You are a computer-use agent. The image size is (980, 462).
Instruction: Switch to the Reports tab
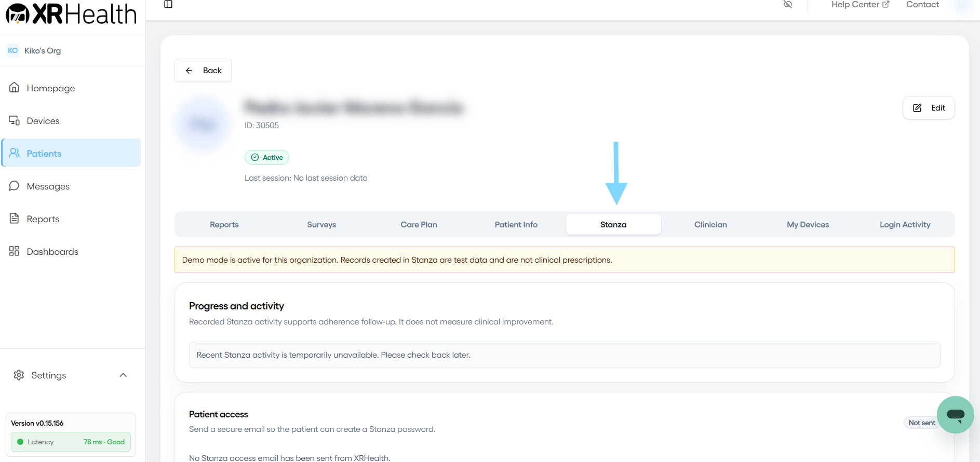point(224,225)
